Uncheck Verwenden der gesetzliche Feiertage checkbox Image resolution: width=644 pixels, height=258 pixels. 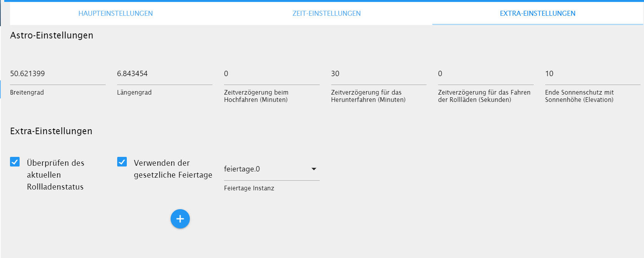122,162
